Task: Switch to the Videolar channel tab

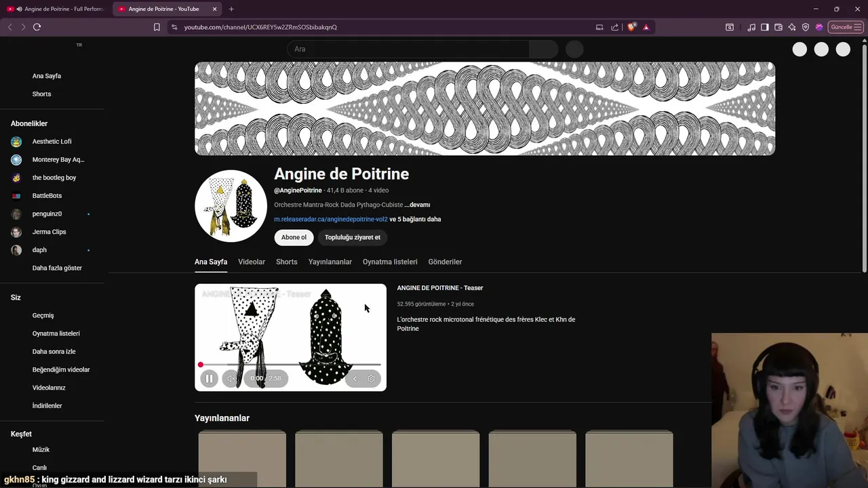Action: point(252,262)
